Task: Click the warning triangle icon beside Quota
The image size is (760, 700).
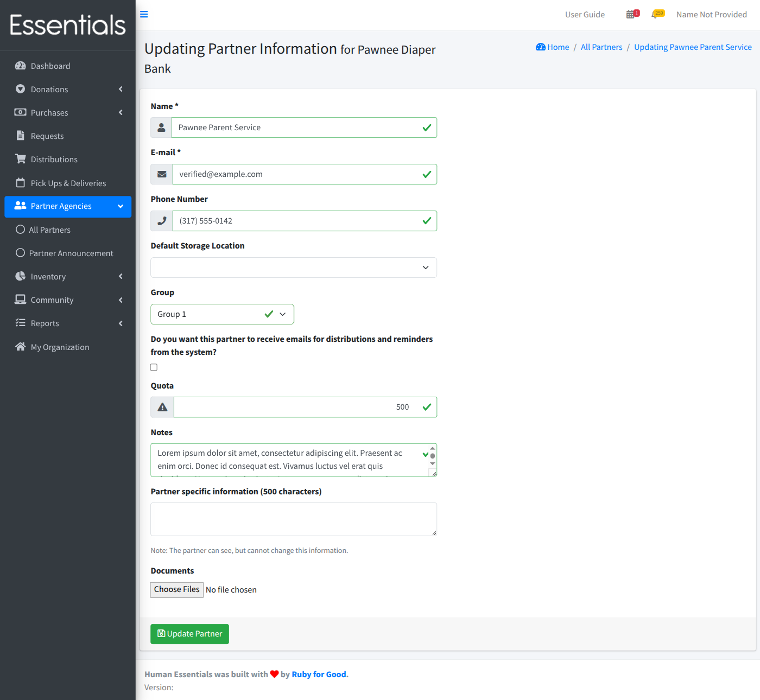Action: [162, 407]
